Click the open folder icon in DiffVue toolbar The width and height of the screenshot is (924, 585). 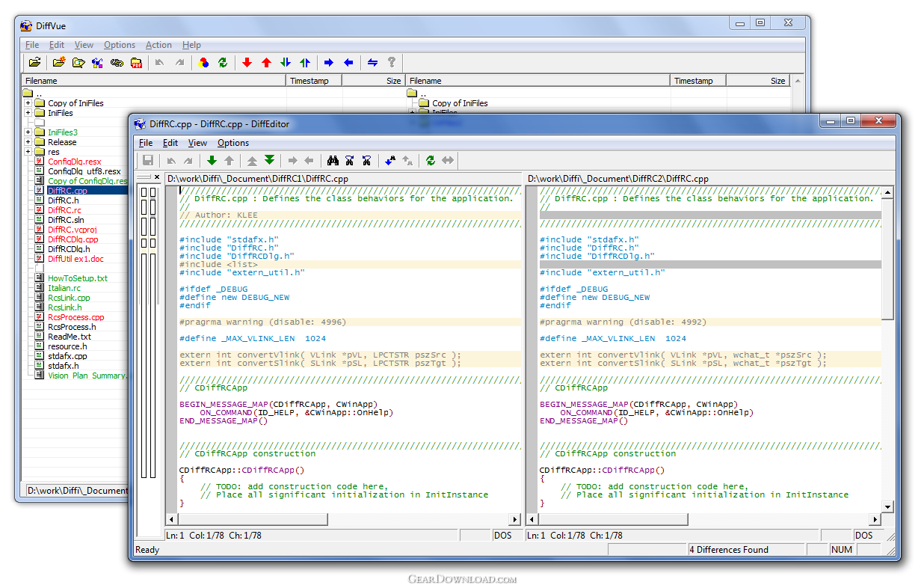34,63
